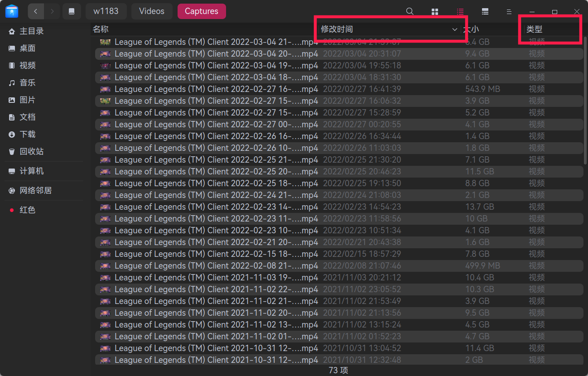Click the 4.7 GB size value
The image size is (588, 376).
(x=477, y=337)
